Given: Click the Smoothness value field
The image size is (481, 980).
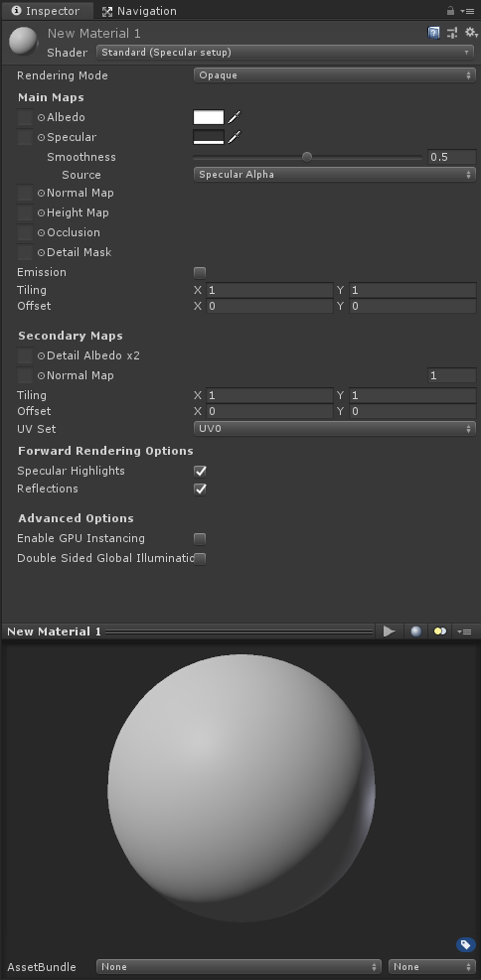Looking at the screenshot, I should point(452,157).
